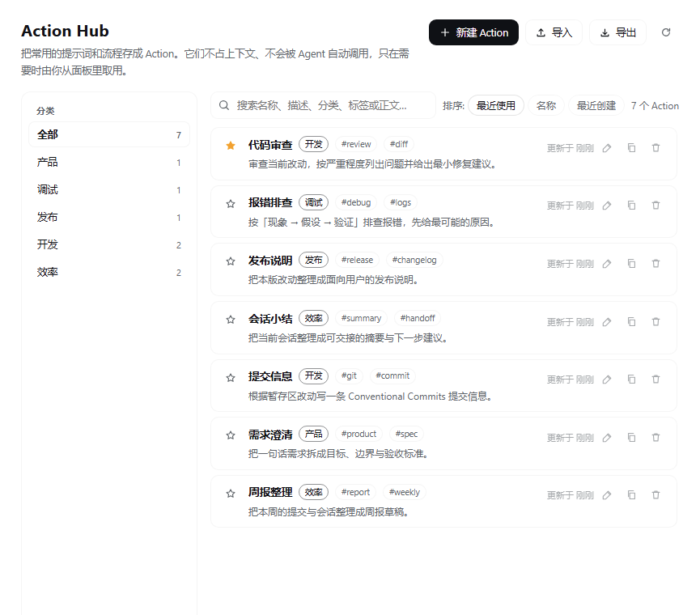This screenshot has height=615, width=700.
Task: Click the #report tag
Action: [356, 492]
